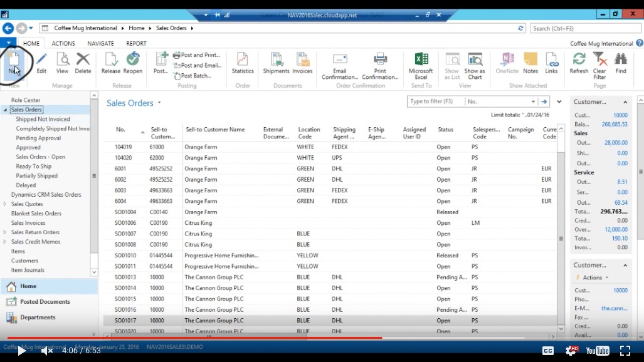Toggle closed captions in the video player
This screenshot has height=362, width=644.
[548, 351]
